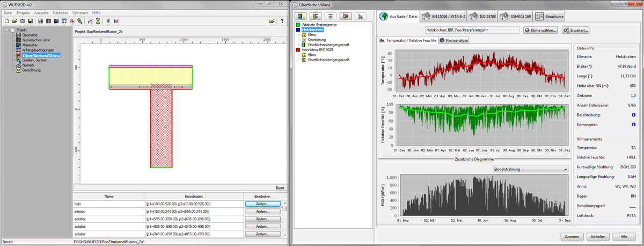This screenshot has height=246, width=644.
Task: Click the Zuweisen button
Action: [571, 236]
